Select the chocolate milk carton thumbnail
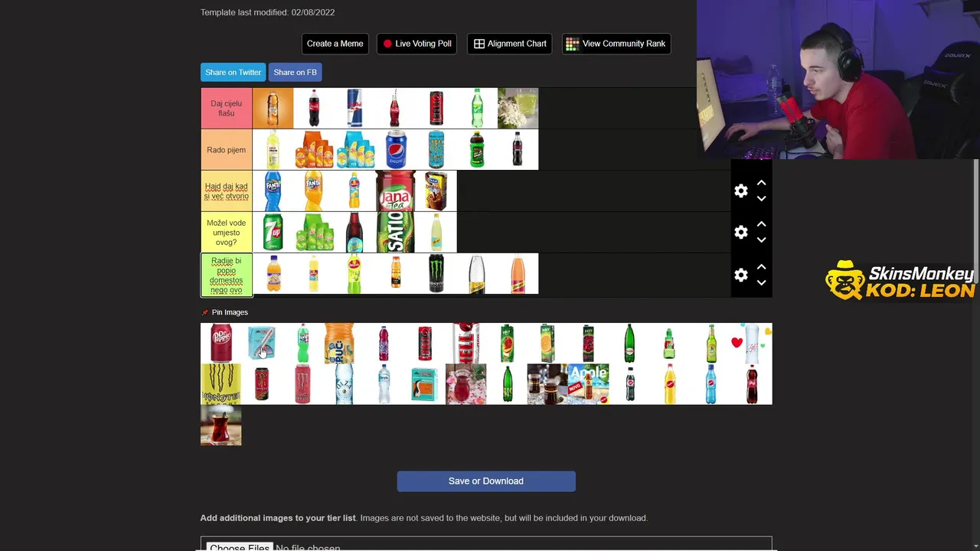This screenshot has width=980, height=551. (436, 191)
